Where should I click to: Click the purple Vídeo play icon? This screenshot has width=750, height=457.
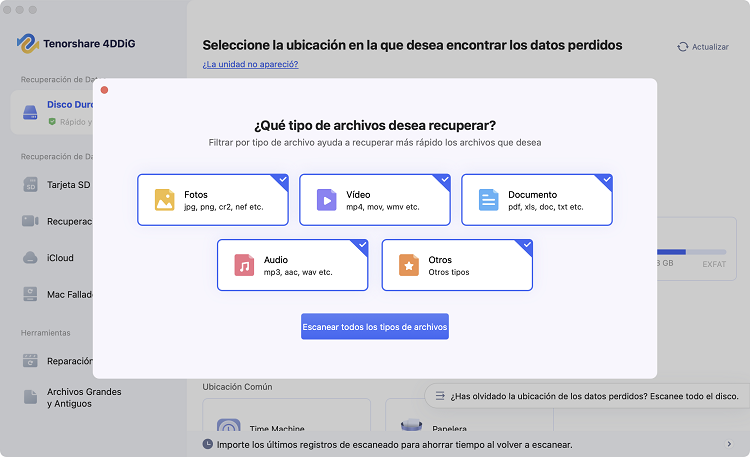point(327,200)
